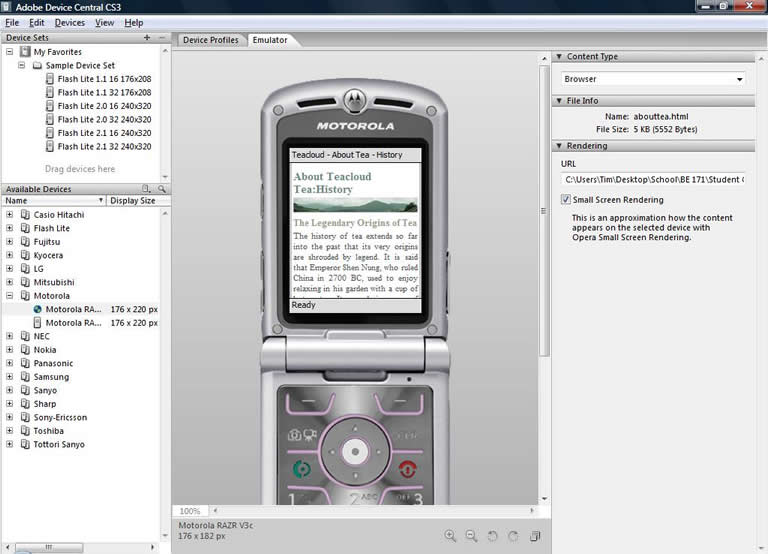This screenshot has height=554, width=768.
Task: Sort devices by Name column header
Action: (53, 200)
